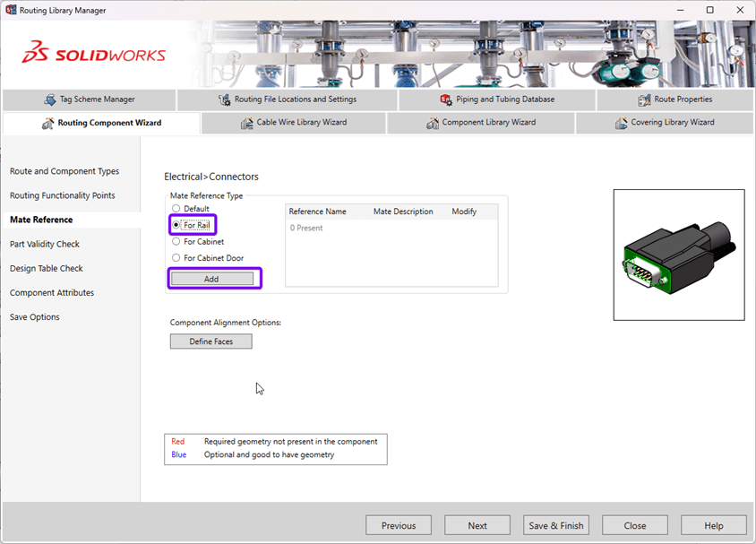Switch to Routing File Locations and Settings tab

[288, 99]
